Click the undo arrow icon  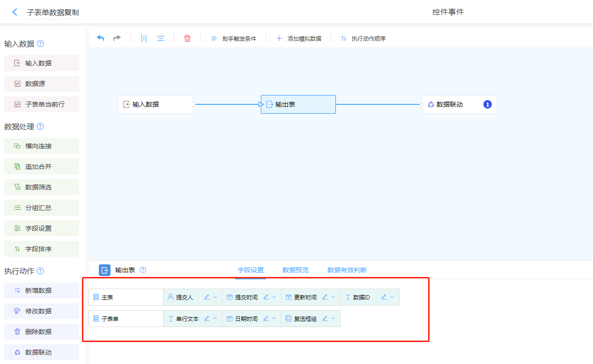pos(100,38)
